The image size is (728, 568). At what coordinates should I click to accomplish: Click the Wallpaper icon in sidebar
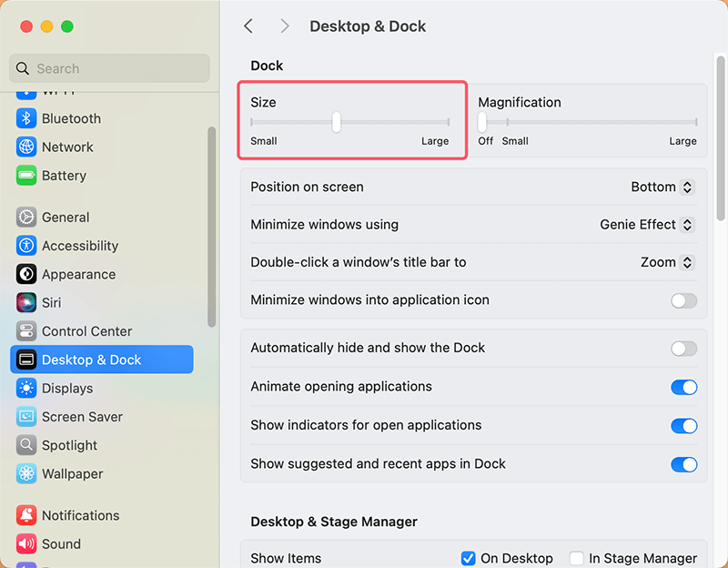click(26, 473)
